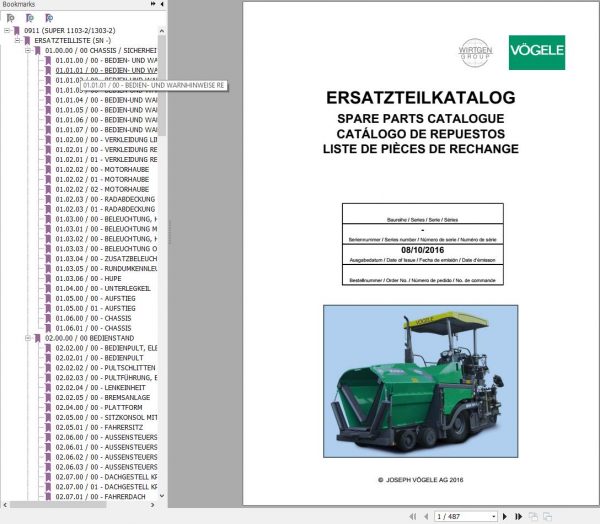Click the first gray bookmark options icon
The image size is (600, 524).
[x=10, y=18]
